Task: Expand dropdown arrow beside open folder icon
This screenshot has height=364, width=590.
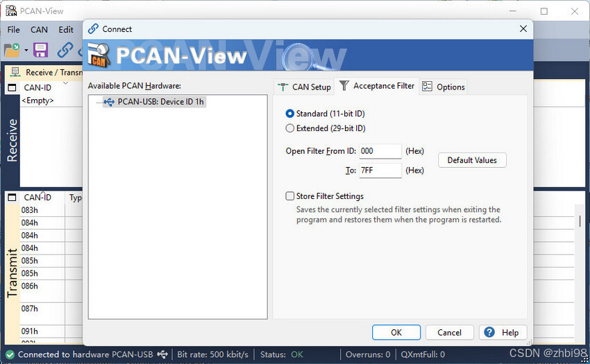Action: 26,50
